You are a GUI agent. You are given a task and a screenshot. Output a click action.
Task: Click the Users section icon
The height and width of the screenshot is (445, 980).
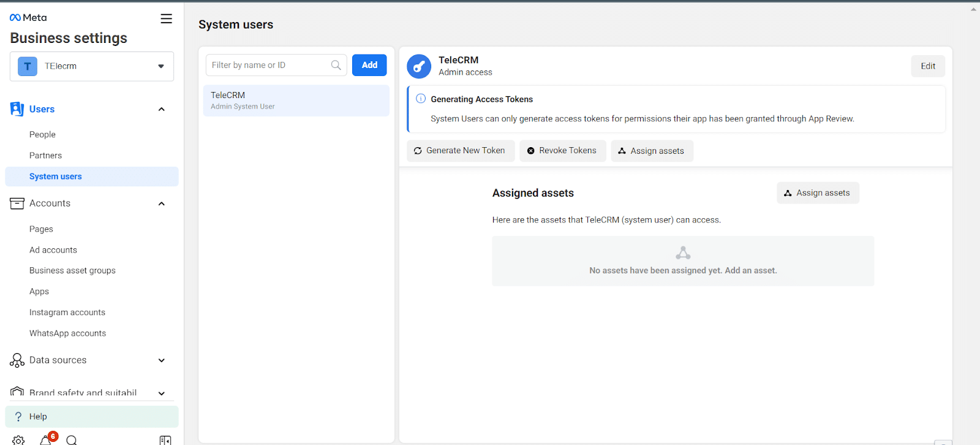click(x=17, y=109)
